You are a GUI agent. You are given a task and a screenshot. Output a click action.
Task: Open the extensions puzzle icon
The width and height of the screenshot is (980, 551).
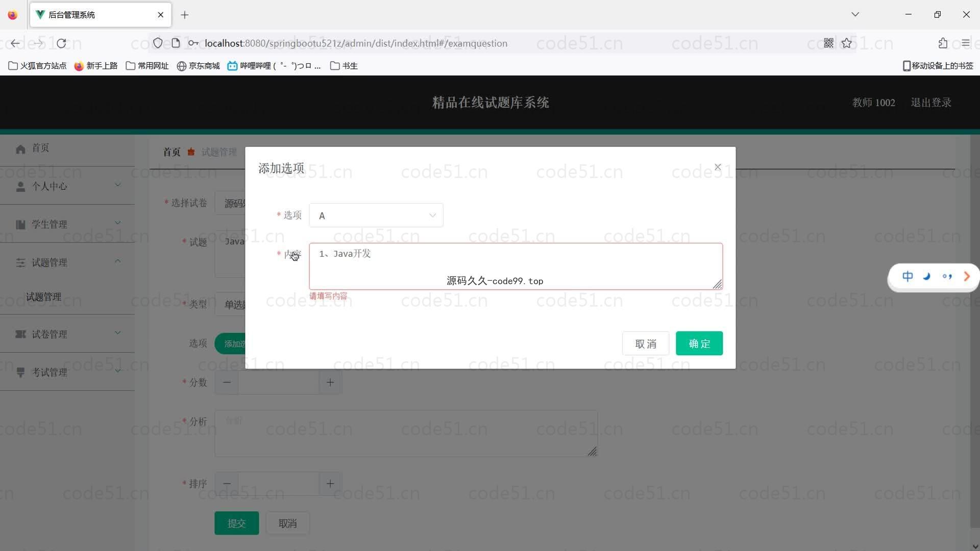coord(943,43)
